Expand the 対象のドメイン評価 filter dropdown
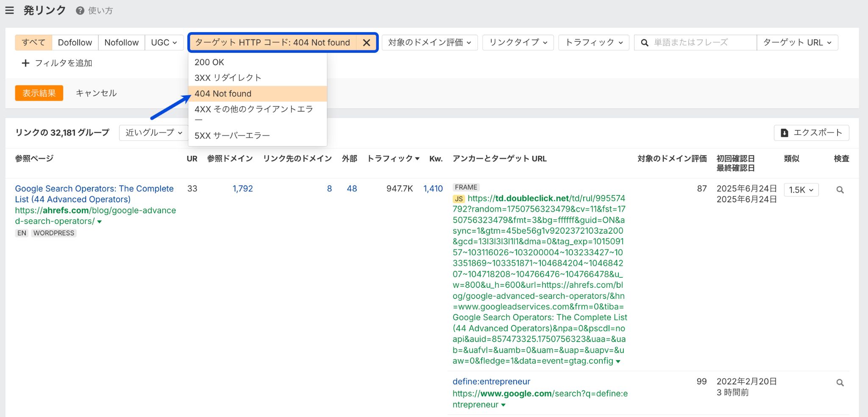 pos(429,43)
